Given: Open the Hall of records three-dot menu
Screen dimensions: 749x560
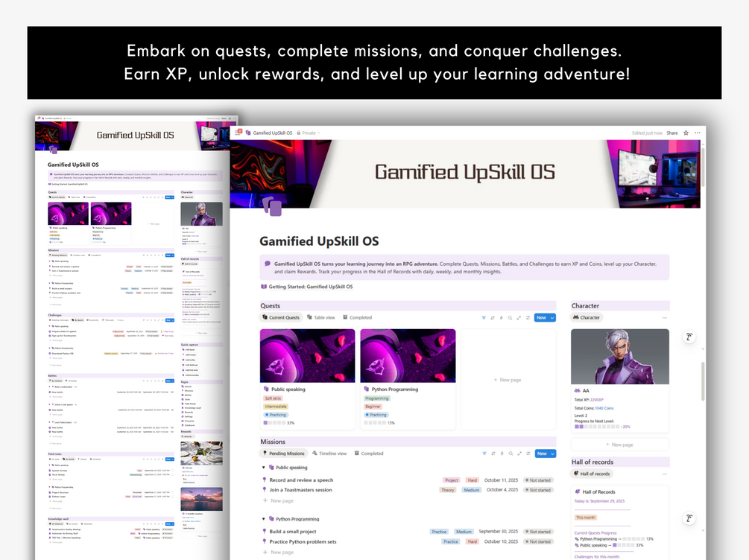Looking at the screenshot, I should tap(665, 474).
